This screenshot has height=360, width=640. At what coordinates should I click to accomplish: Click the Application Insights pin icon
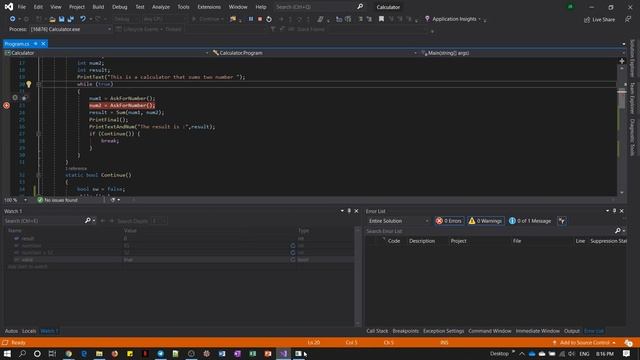(x=427, y=19)
